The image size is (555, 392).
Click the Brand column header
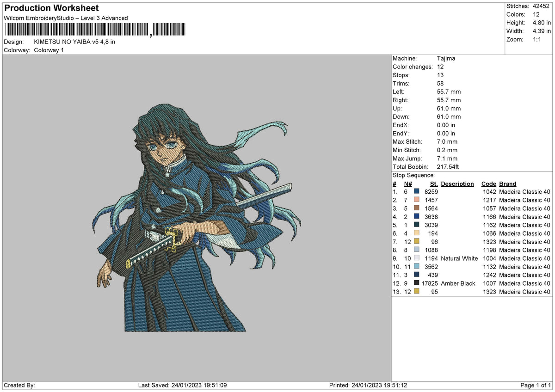pyautogui.click(x=508, y=184)
